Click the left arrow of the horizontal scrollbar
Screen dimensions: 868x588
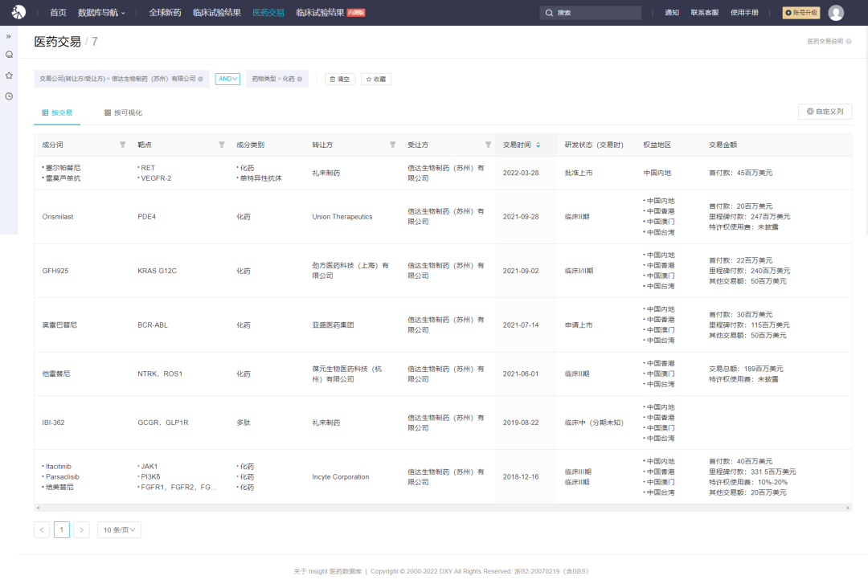pyautogui.click(x=38, y=508)
